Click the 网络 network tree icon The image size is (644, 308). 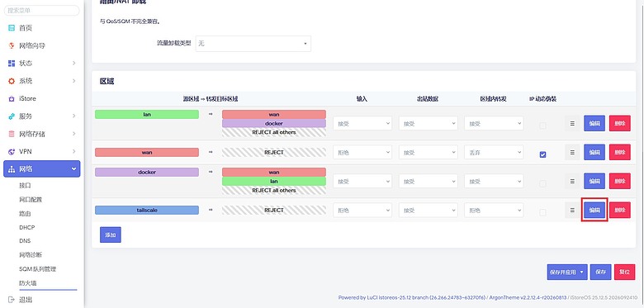(12, 169)
